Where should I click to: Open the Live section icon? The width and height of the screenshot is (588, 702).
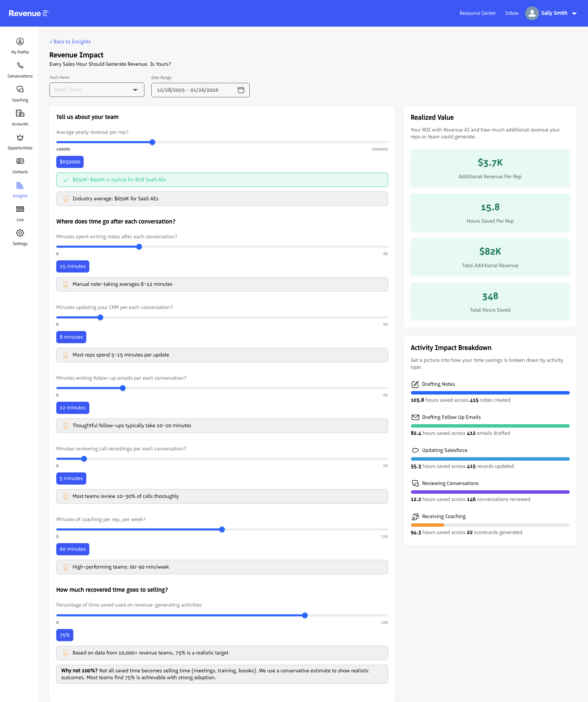click(20, 209)
